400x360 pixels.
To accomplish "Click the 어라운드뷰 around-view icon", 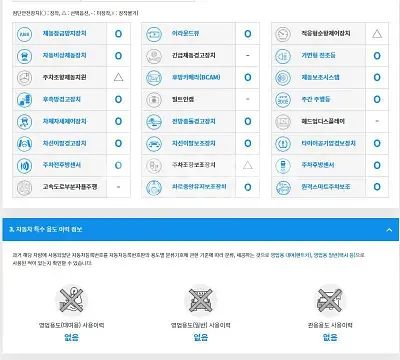I will (154, 34).
